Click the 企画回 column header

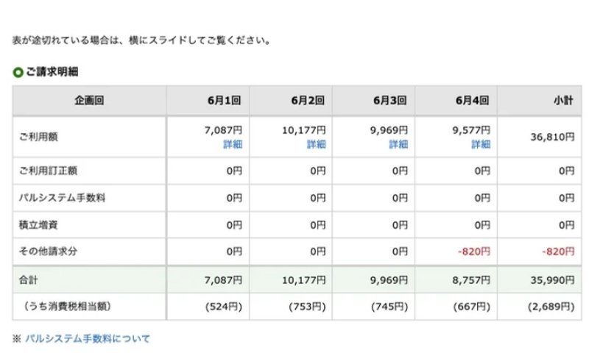point(89,101)
